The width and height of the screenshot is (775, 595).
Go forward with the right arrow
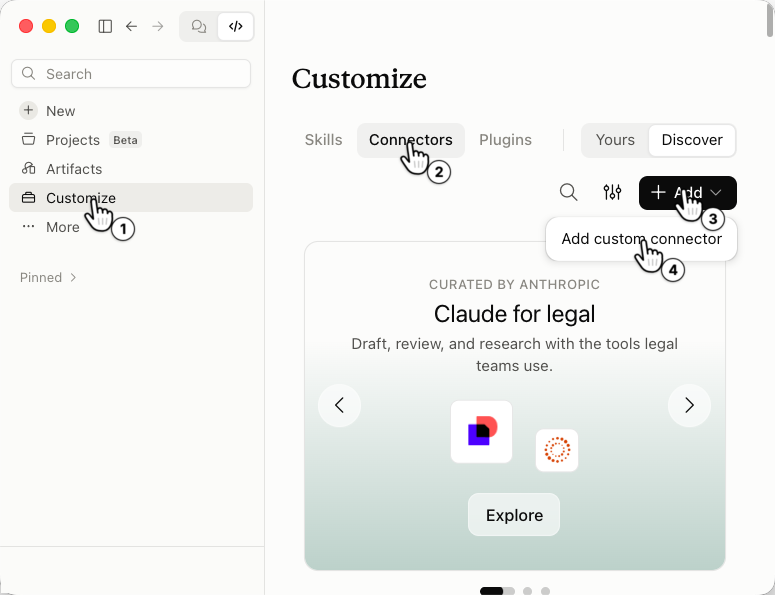158,26
